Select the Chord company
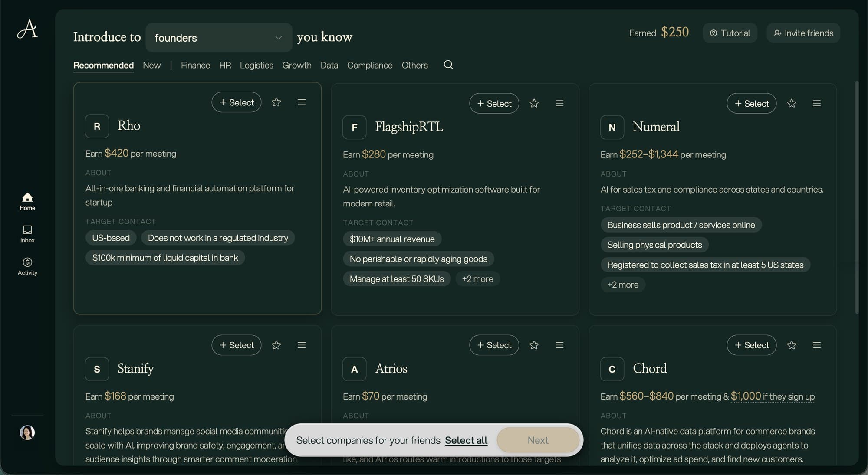Screen dimensions: 868x475 (752, 345)
